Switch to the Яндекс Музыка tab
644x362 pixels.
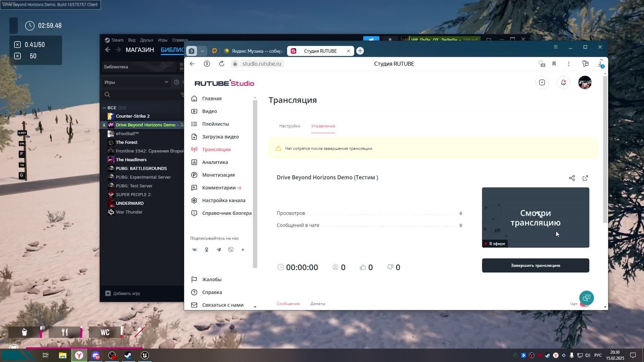tap(254, 51)
